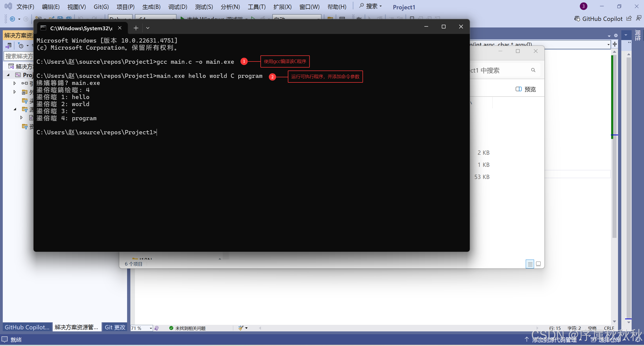This screenshot has width=644, height=346.
Task: Click the navigate backward arrow icon
Action: (x=12, y=19)
